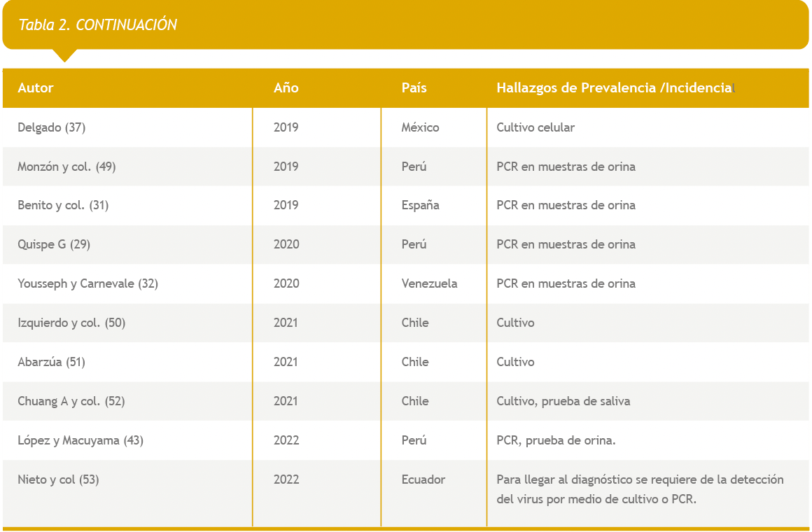Click the 'Chuang A y col. (52)' entry
Screen dimensions: 812x532
click(x=71, y=401)
